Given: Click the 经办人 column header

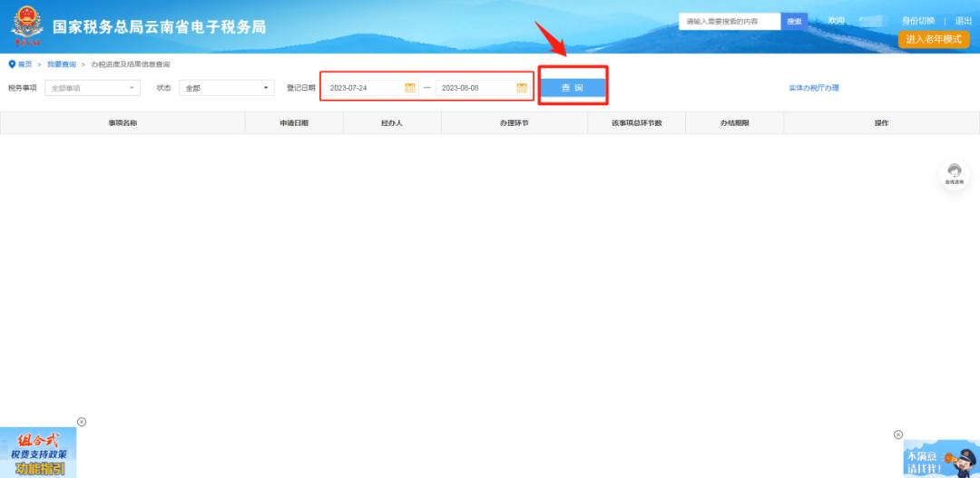Looking at the screenshot, I should click(392, 123).
